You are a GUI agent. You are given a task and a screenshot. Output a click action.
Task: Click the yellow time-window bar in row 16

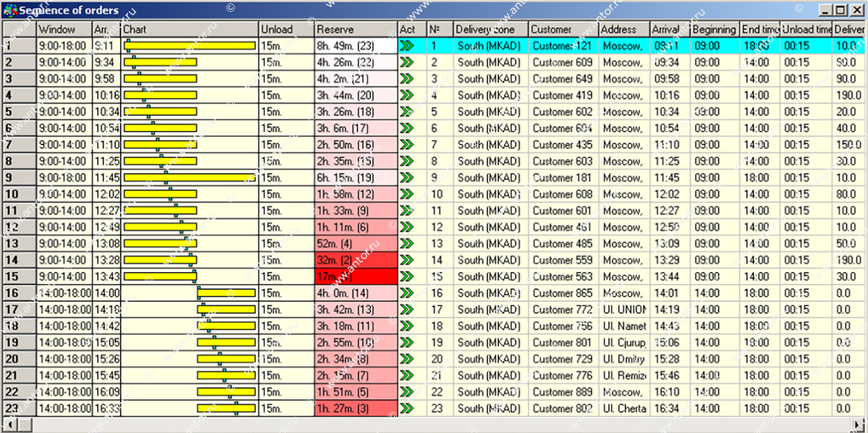point(227,293)
